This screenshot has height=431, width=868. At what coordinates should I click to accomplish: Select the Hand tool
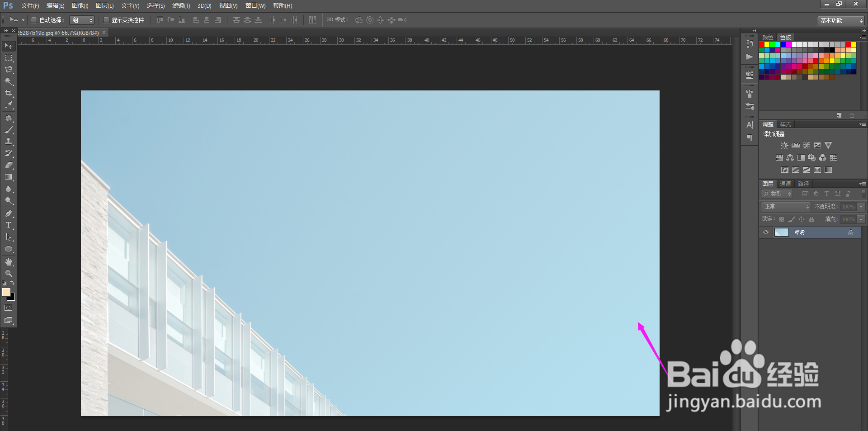coord(9,262)
